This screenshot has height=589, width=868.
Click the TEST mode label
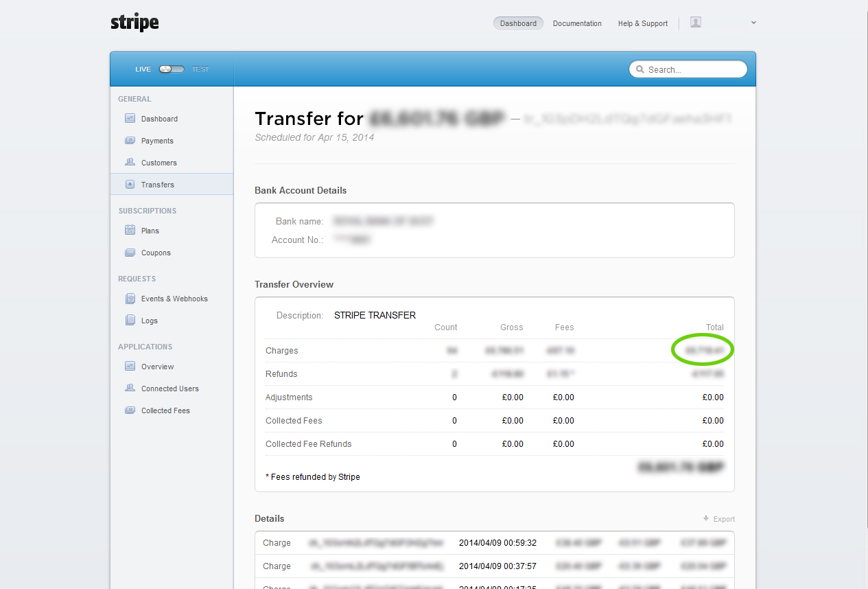click(200, 69)
